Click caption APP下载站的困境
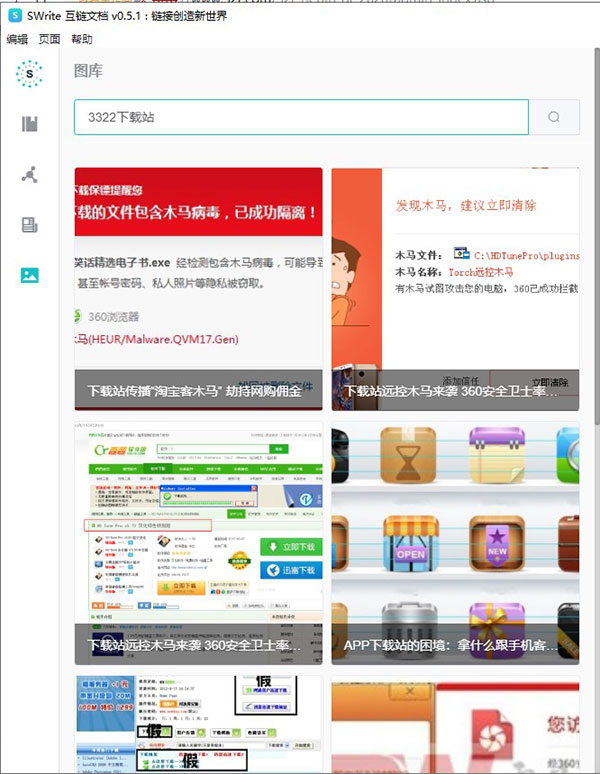 click(x=451, y=645)
